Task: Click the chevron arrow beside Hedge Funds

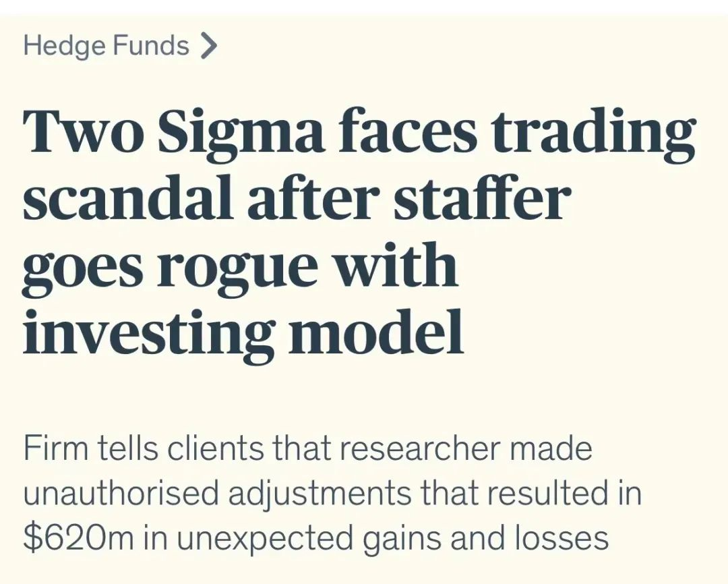Action: [x=208, y=47]
